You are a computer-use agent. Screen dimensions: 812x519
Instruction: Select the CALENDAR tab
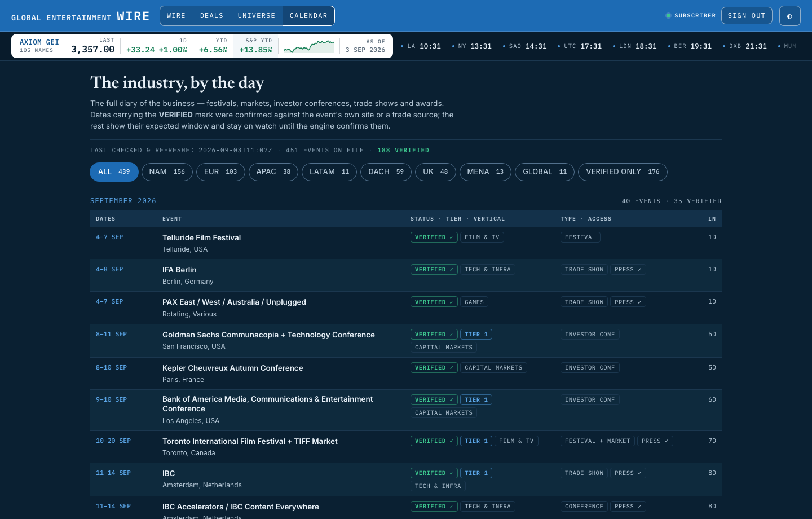[308, 16]
